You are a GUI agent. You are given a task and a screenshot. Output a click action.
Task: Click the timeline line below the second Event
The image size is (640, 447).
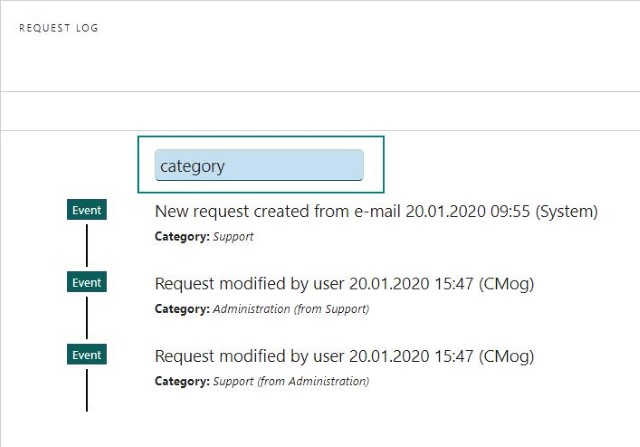point(87,318)
